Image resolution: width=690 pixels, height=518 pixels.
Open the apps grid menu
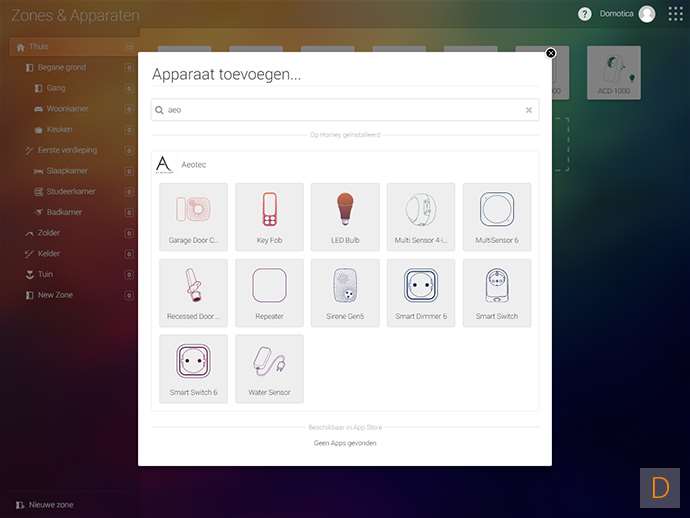[x=675, y=14]
